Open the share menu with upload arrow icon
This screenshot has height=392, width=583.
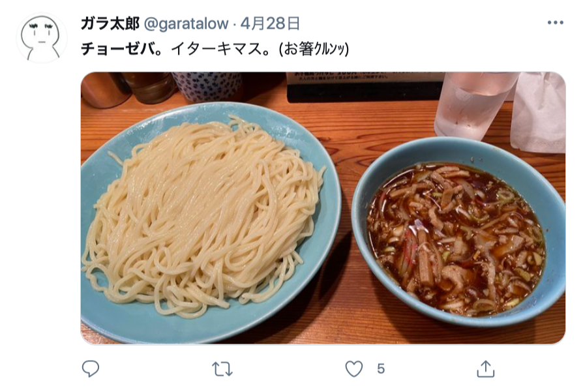[485, 369]
